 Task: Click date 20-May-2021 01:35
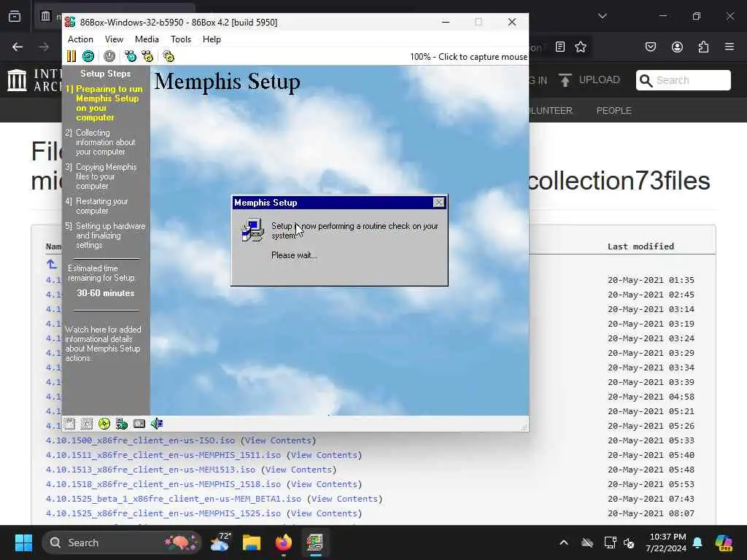click(x=651, y=280)
